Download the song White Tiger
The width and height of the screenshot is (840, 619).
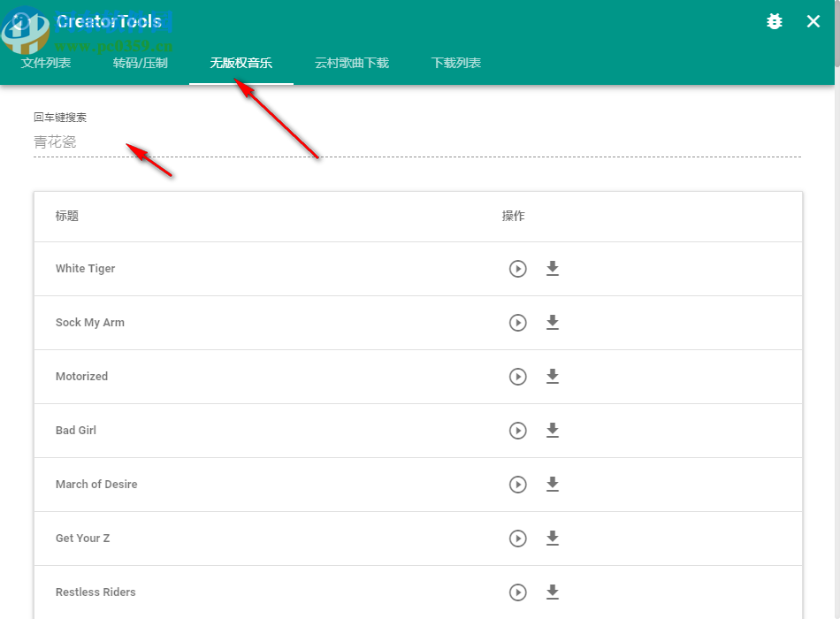(553, 269)
